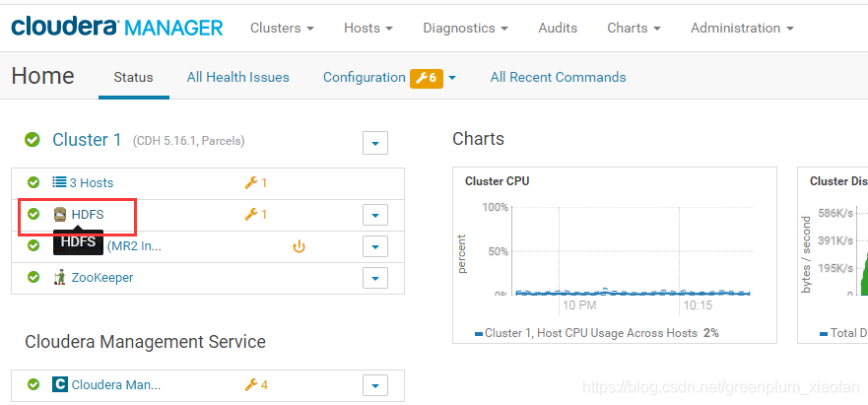This screenshot has width=868, height=405.
Task: Click the (CDH 5.16.1, Parcels) text
Action: tap(189, 141)
